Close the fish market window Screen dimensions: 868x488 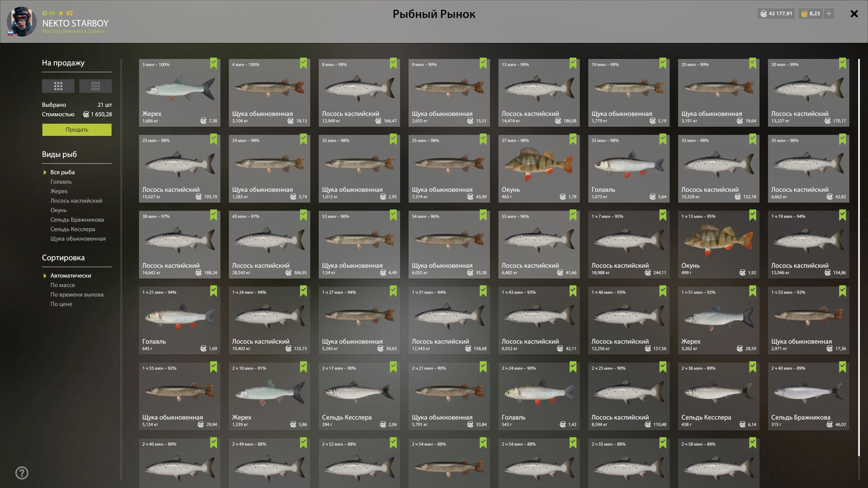point(854,14)
